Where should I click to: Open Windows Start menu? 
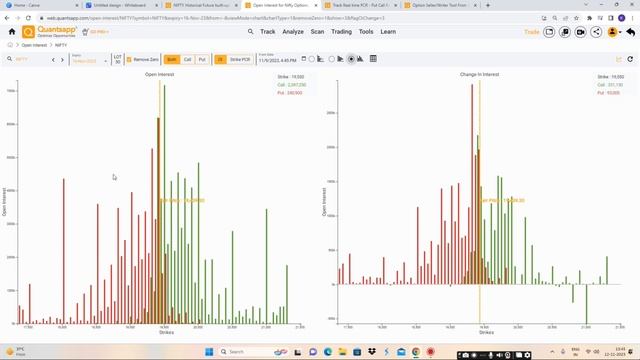[209, 352]
